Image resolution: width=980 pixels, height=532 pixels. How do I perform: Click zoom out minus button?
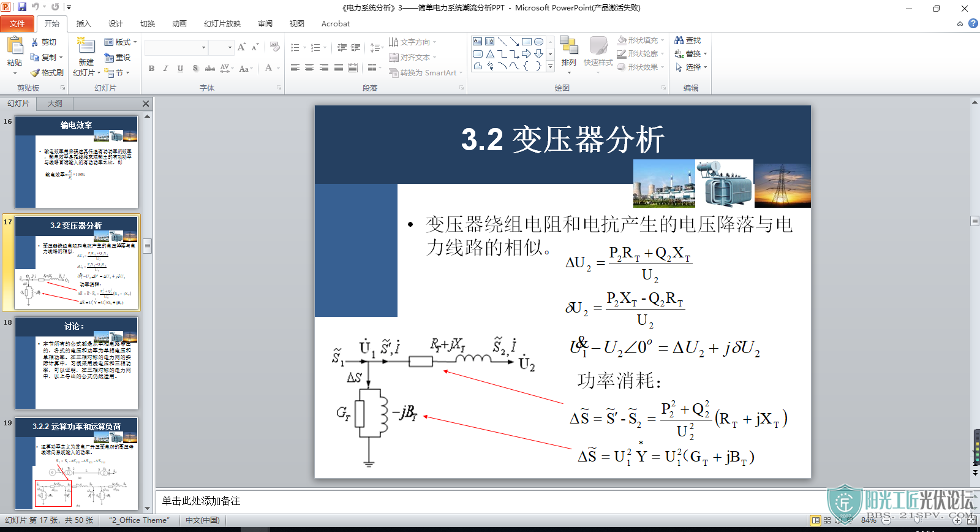pyautogui.click(x=886, y=520)
